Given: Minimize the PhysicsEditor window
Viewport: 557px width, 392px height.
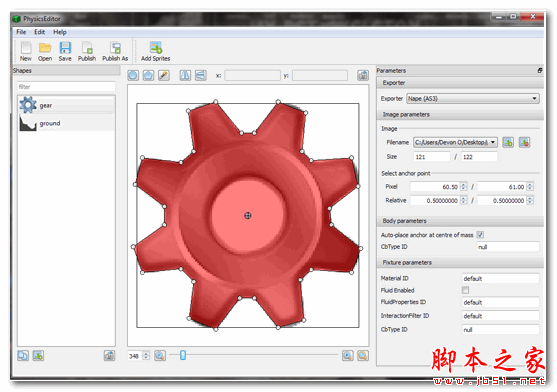Looking at the screenshot, I should click(499, 16).
